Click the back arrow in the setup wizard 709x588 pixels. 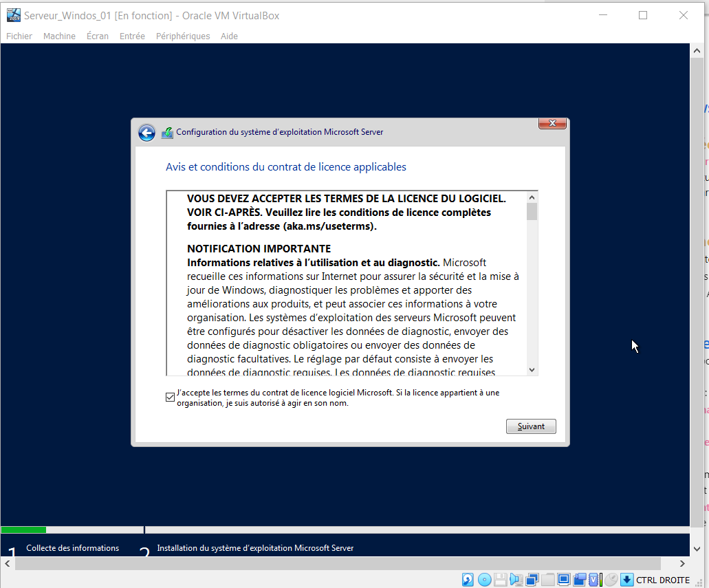point(146,132)
